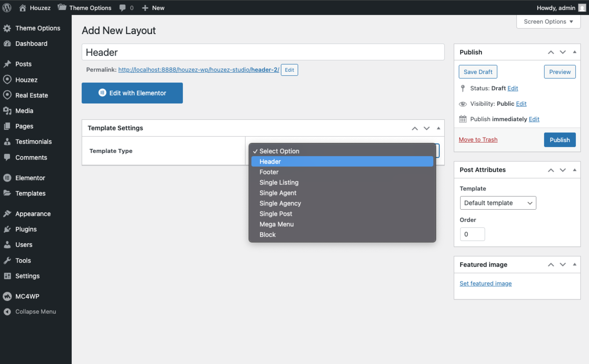This screenshot has height=364, width=589.
Task: Open the Default template dropdown
Action: click(x=498, y=203)
